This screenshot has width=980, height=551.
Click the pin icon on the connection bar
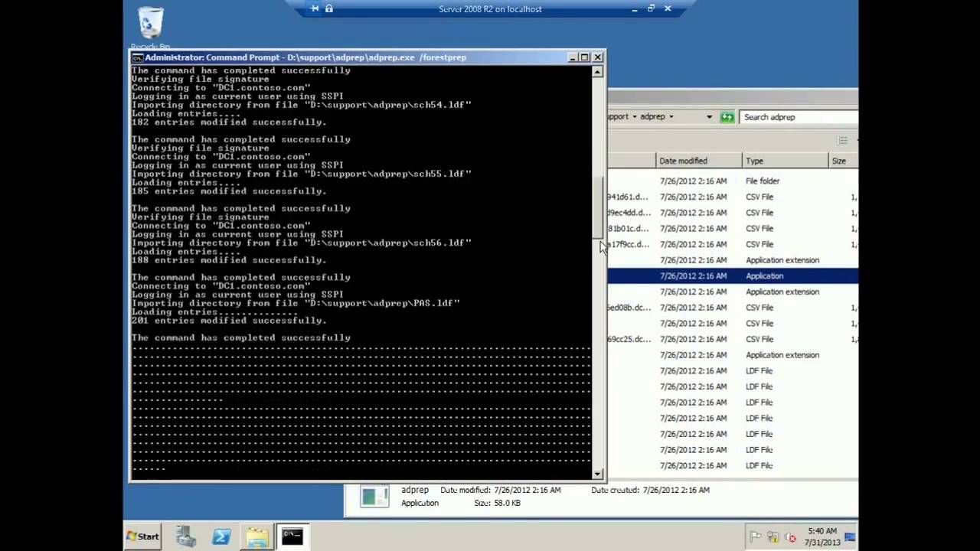[315, 8]
